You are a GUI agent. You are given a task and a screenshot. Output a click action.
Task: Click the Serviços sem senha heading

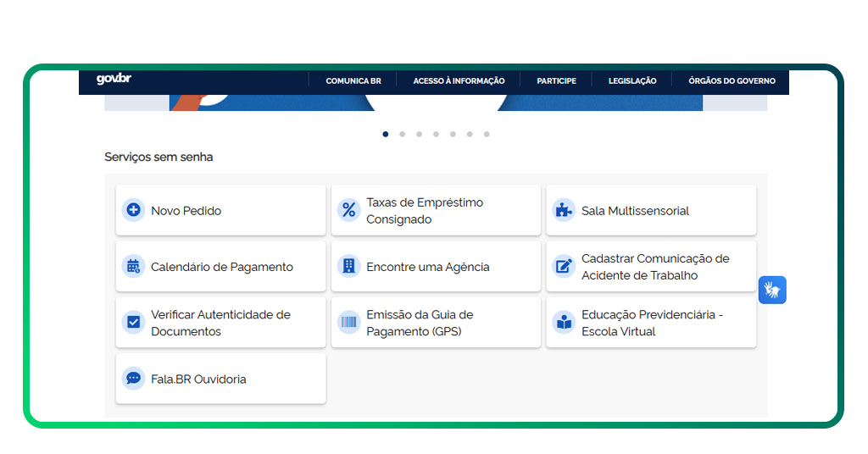tap(159, 157)
